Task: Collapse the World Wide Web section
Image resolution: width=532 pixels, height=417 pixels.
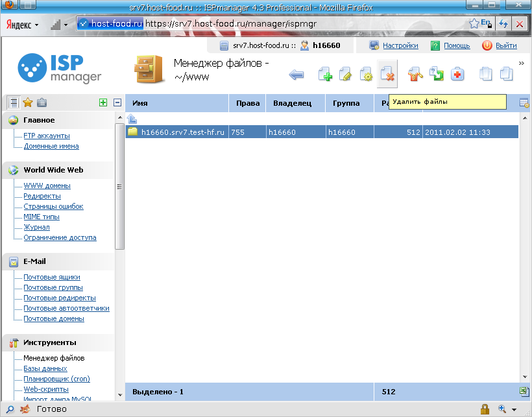Action: pos(53,170)
